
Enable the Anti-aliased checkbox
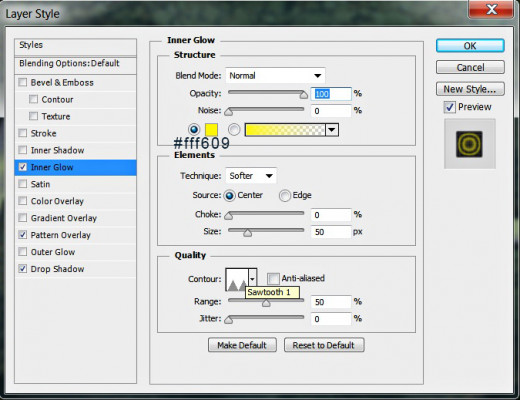[273, 278]
